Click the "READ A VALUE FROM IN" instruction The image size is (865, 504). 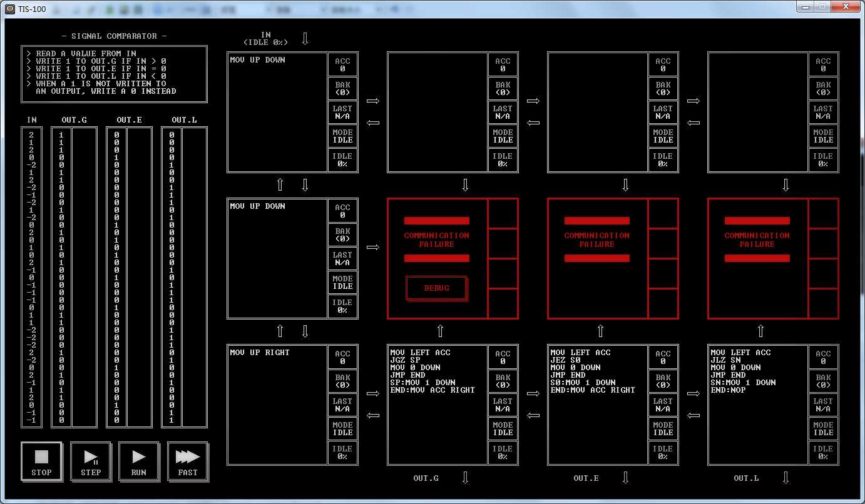click(x=86, y=54)
